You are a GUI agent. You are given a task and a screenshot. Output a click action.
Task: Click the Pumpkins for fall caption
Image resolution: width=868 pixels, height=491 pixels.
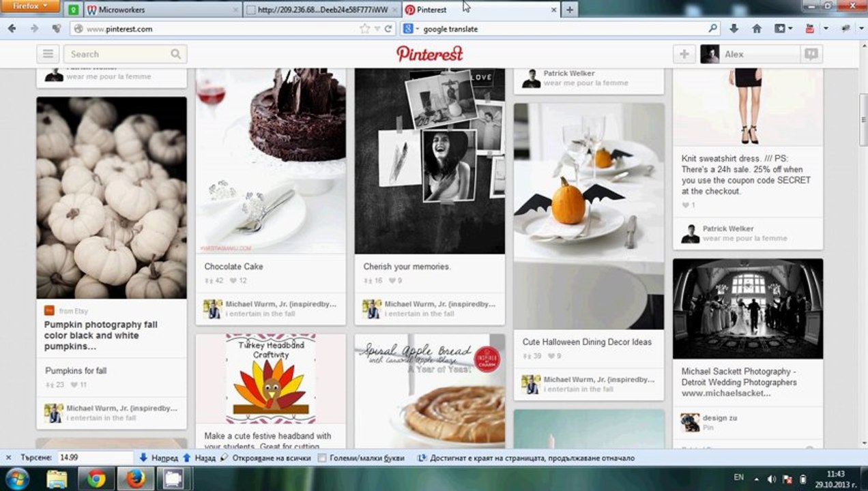point(76,370)
